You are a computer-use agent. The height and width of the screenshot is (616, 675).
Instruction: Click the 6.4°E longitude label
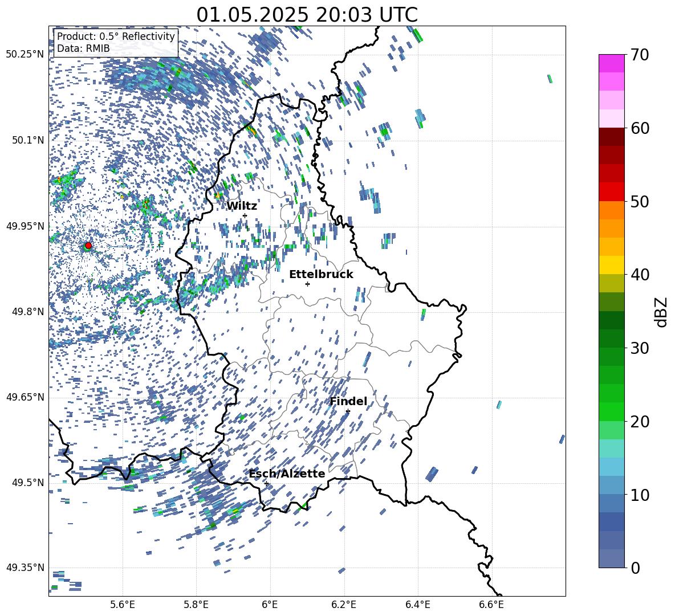pos(417,605)
